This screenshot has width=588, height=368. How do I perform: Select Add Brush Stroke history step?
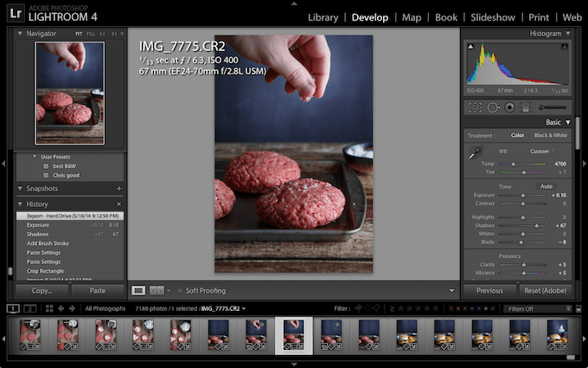click(70, 243)
